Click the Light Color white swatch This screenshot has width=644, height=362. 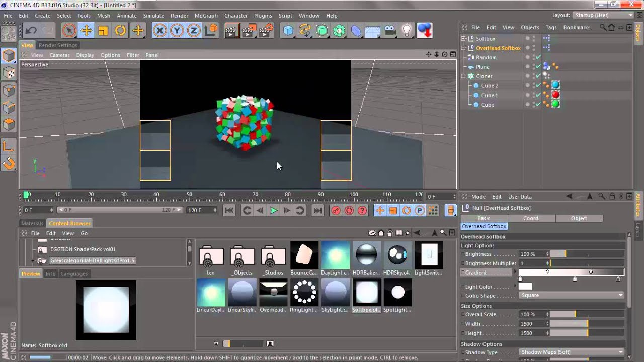tap(525, 286)
